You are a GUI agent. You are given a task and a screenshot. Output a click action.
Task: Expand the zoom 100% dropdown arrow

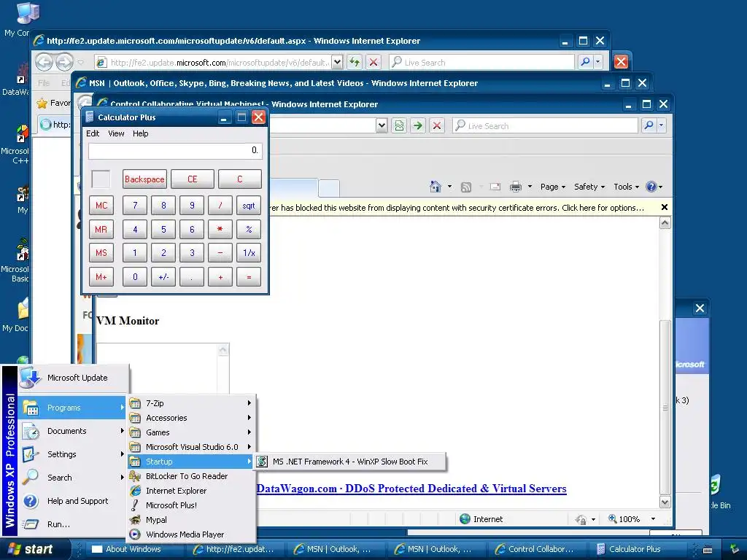coord(653,519)
